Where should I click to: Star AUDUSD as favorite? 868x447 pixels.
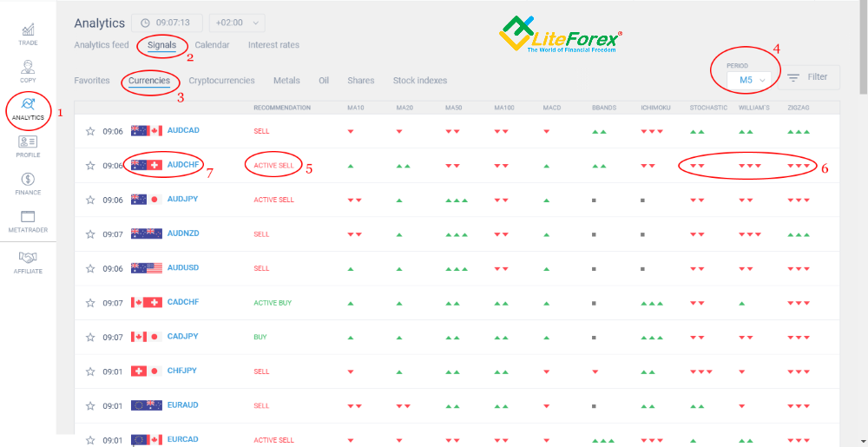tap(90, 268)
